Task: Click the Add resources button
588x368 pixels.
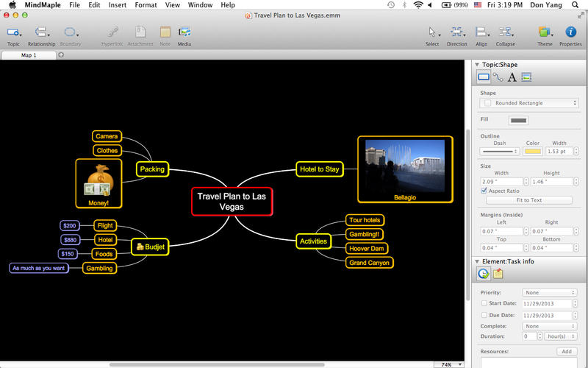Action: (565, 352)
